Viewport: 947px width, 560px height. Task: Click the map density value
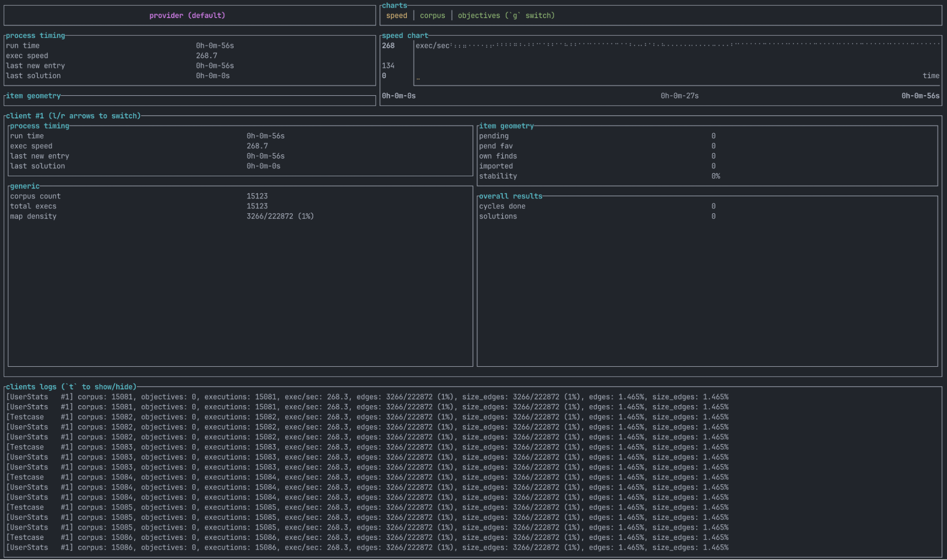[280, 217]
